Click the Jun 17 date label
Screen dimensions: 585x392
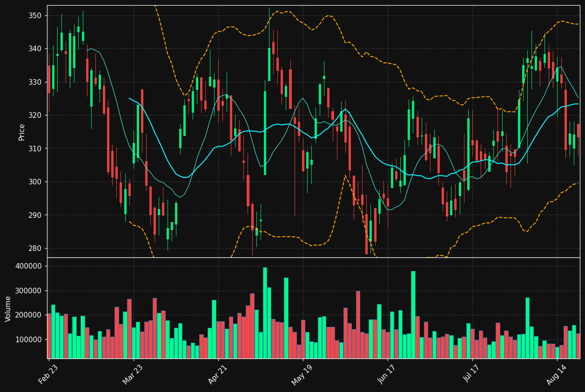[387, 374]
